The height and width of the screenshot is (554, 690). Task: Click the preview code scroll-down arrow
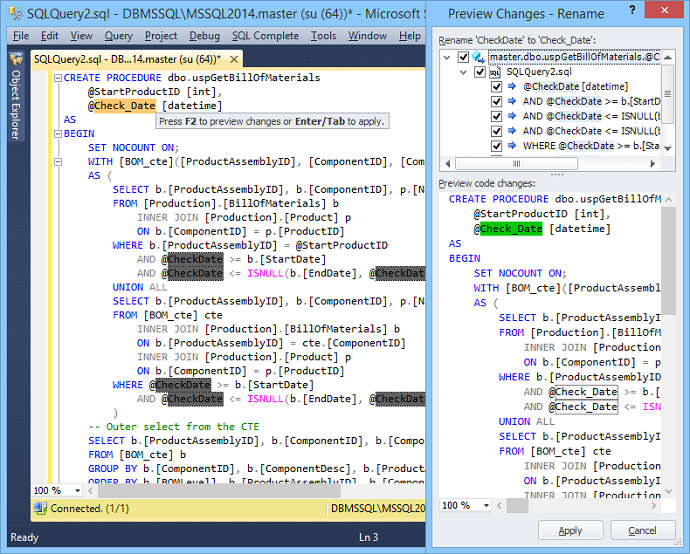(x=669, y=492)
